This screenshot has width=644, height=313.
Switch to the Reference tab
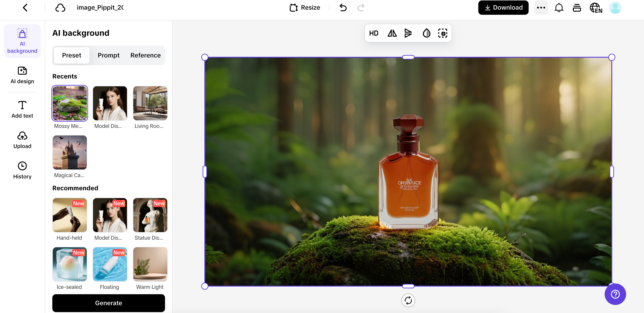click(x=146, y=55)
